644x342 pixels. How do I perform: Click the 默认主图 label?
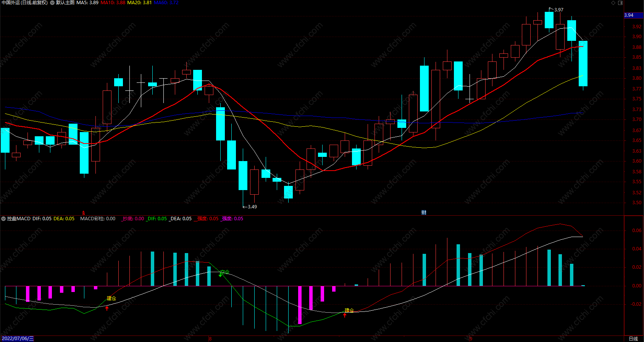tap(65, 3)
